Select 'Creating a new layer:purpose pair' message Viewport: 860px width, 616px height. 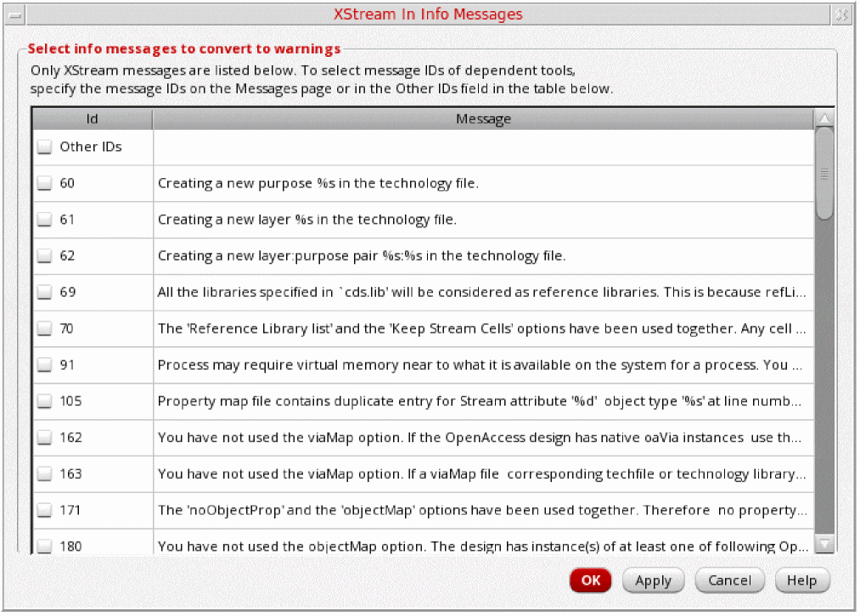coord(362,256)
